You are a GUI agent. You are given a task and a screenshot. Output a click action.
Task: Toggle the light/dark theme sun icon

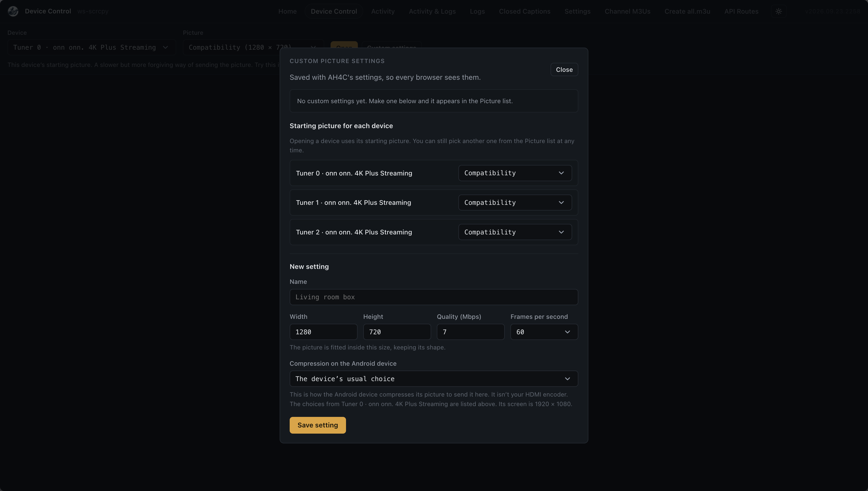(x=778, y=11)
